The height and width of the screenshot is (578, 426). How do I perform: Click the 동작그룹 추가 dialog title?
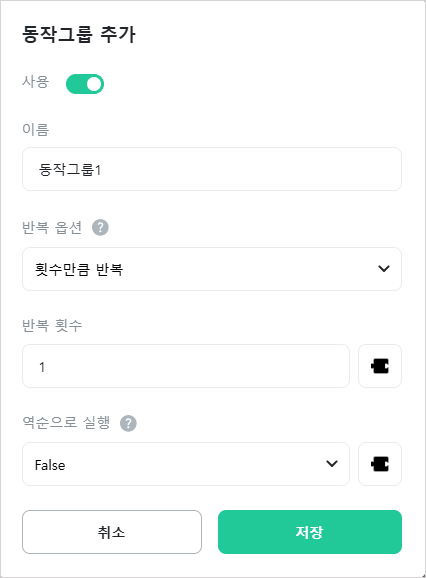[x=79, y=35]
